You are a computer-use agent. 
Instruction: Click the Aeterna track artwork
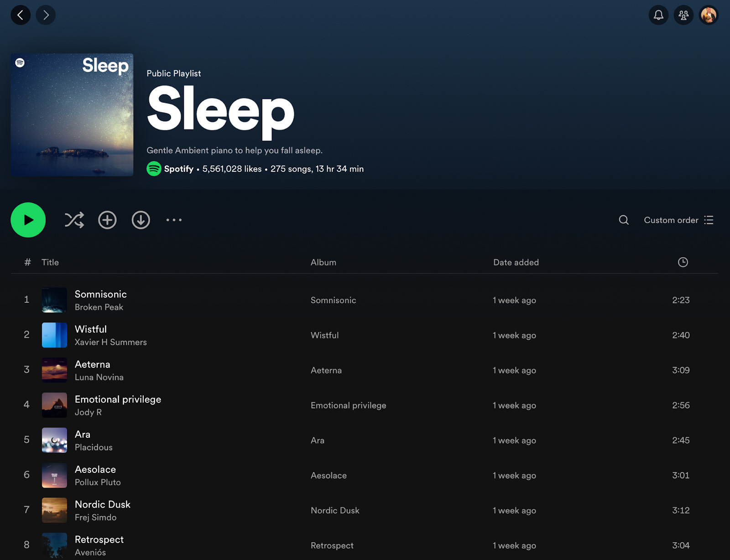click(x=54, y=370)
